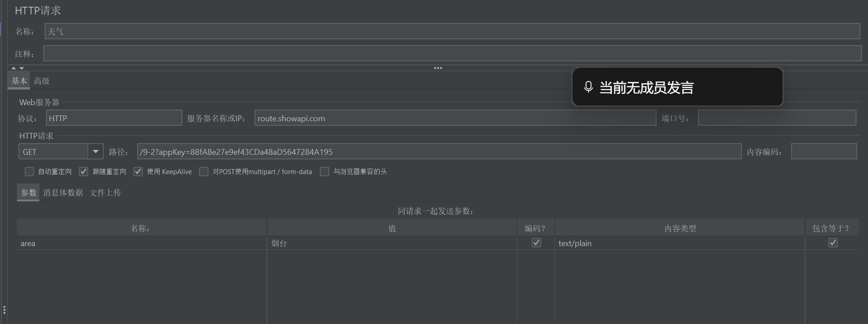Image resolution: width=868 pixels, height=324 pixels.
Task: Click the three-dot divider handle
Action: (x=438, y=68)
